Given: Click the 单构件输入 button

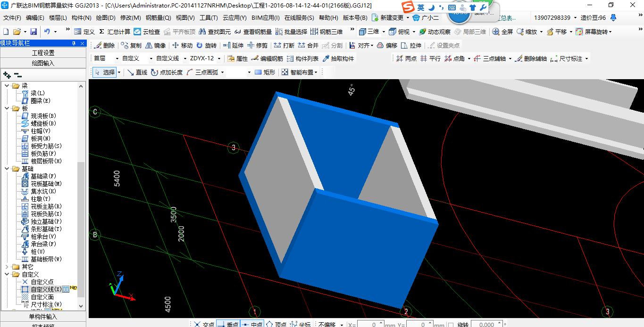Looking at the screenshot, I should (43, 317).
